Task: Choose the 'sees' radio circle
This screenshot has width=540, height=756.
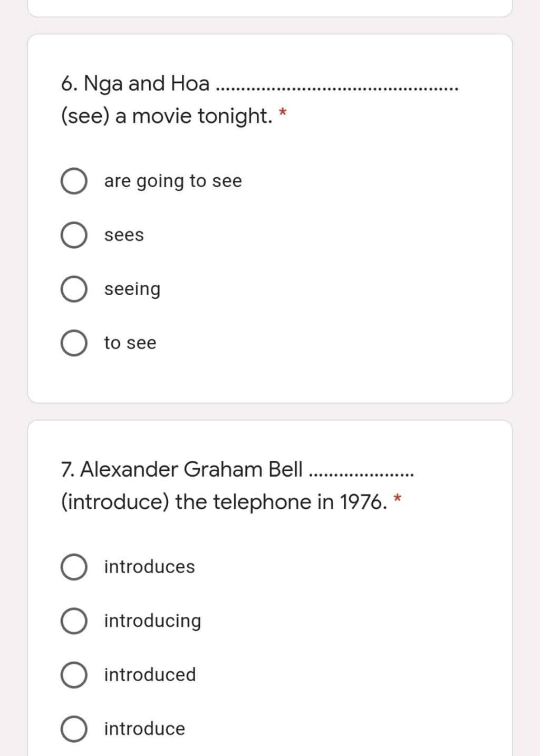Action: coord(74,235)
